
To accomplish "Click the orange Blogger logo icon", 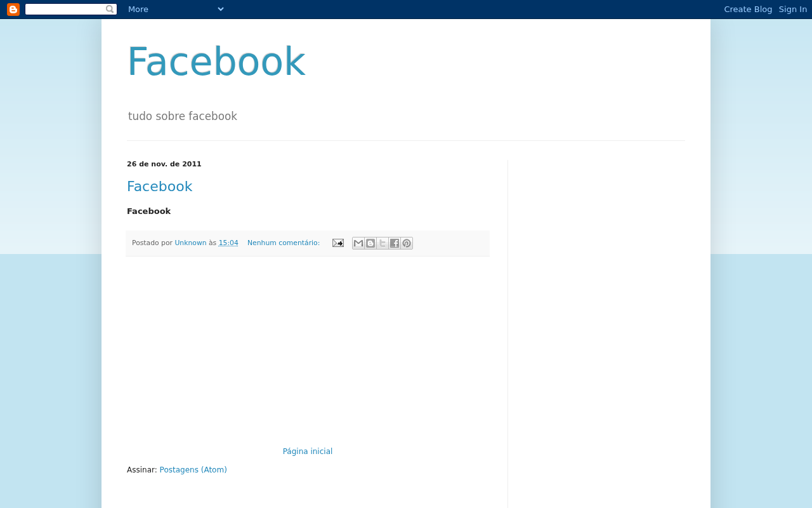I will point(13,10).
